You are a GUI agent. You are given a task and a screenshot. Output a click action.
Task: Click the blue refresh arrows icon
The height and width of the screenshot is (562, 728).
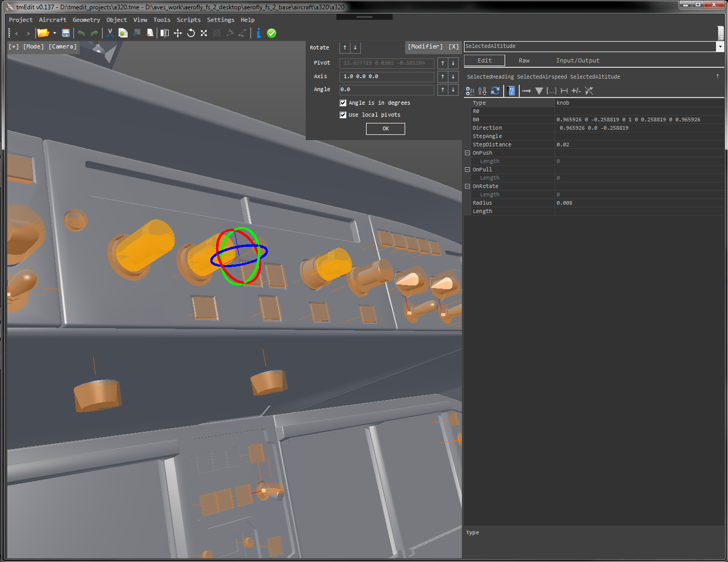coord(495,91)
